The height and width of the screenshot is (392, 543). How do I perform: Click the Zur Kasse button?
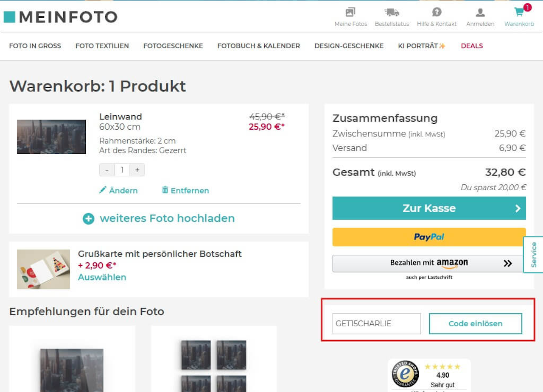[429, 208]
